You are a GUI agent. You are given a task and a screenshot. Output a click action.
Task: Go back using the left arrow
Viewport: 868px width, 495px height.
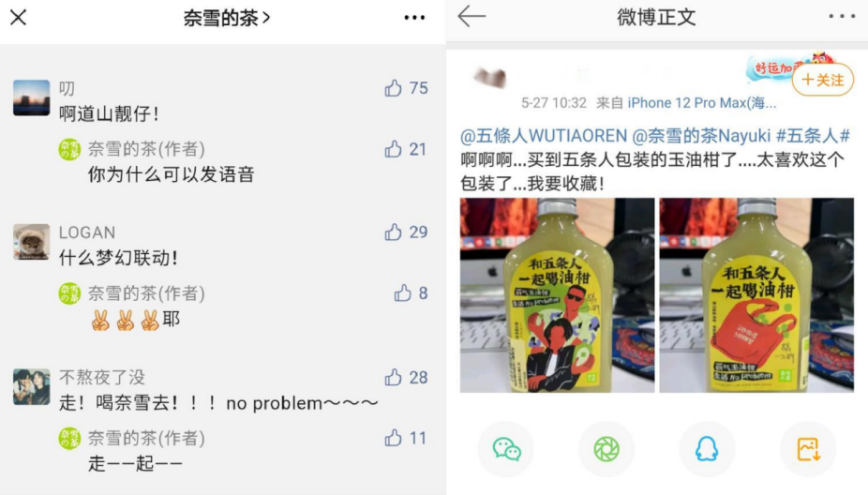click(471, 17)
